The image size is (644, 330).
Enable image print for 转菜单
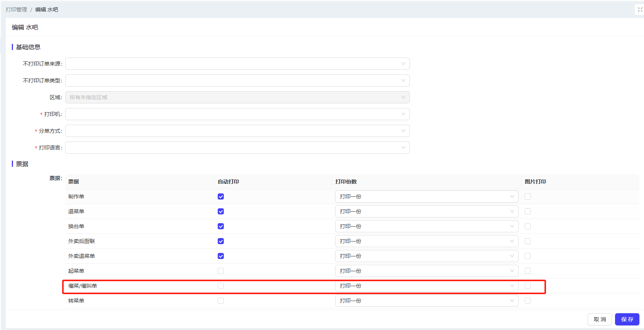click(x=528, y=301)
